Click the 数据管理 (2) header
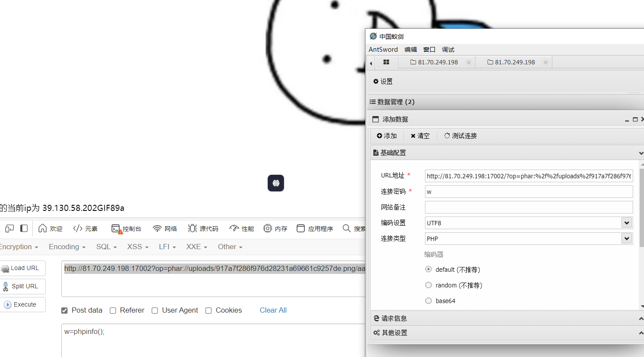The width and height of the screenshot is (644, 357). click(505, 102)
